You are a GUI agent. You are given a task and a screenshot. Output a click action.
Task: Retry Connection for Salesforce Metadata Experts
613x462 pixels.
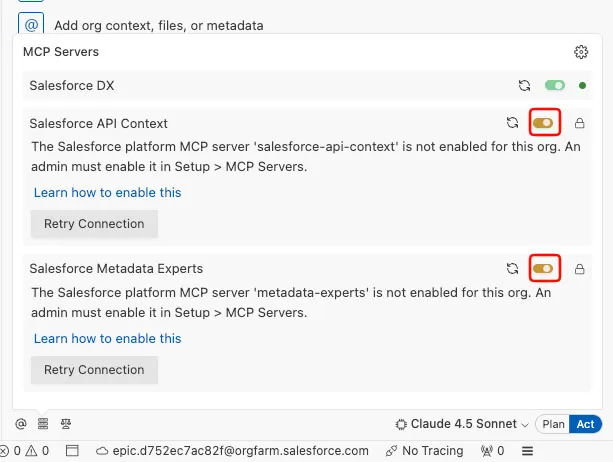click(94, 369)
